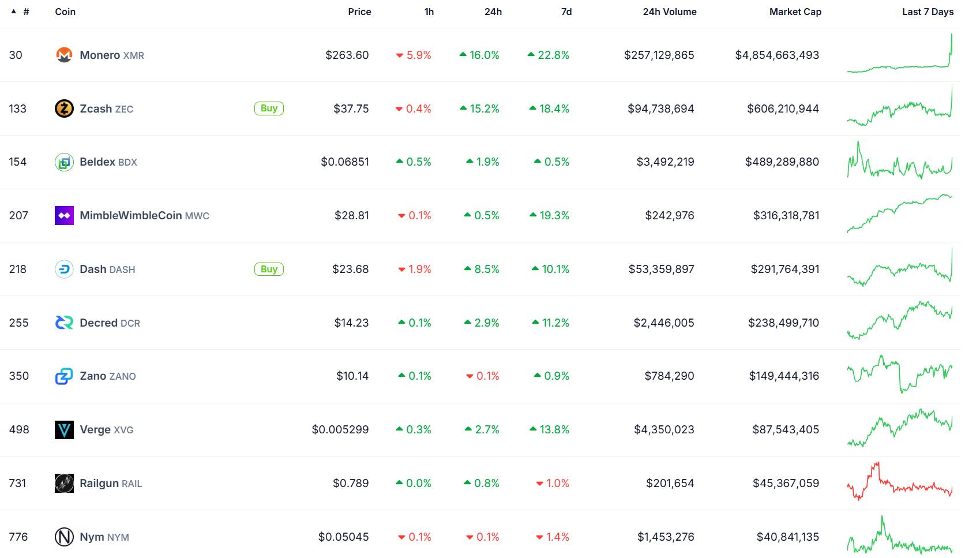Click the MimbleWimbleCoin purple logo icon
The width and height of the screenshot is (980, 558).
[x=64, y=216]
